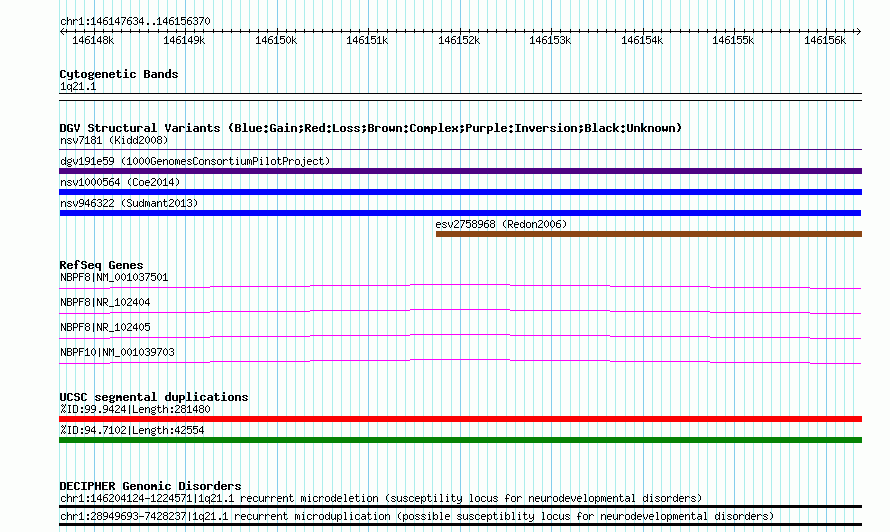Click the nsv1000564 (Coe2014) label
The image size is (890, 532).
(x=120, y=182)
